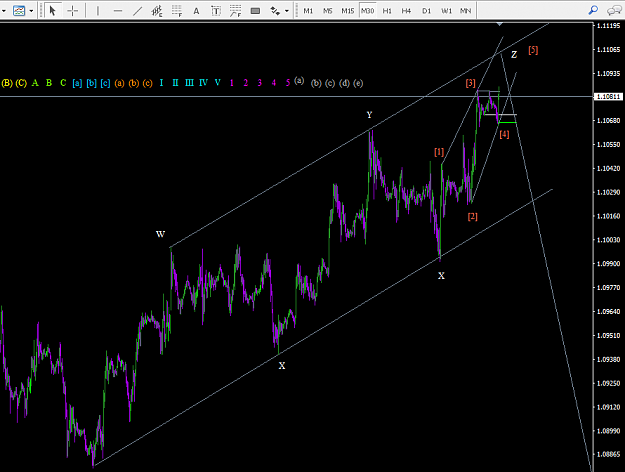Select the orange (c) wave label
The image size is (625, 472).
point(147,83)
